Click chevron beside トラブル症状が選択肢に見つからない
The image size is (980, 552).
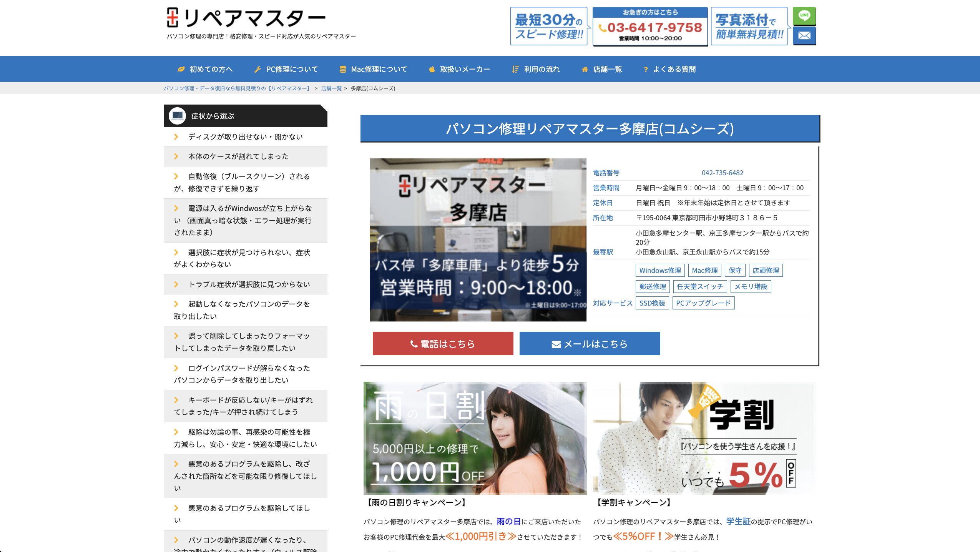pyautogui.click(x=176, y=284)
